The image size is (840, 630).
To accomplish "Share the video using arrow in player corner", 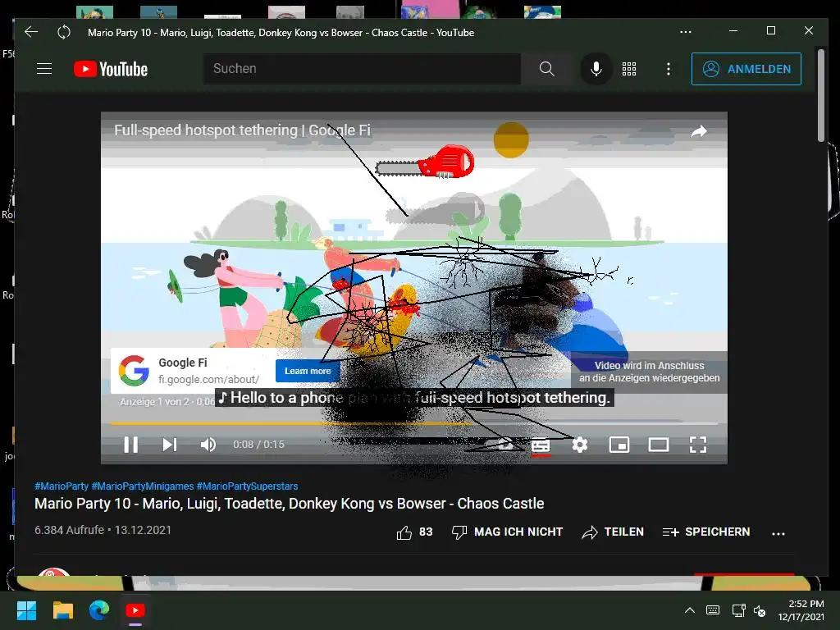I will [699, 131].
